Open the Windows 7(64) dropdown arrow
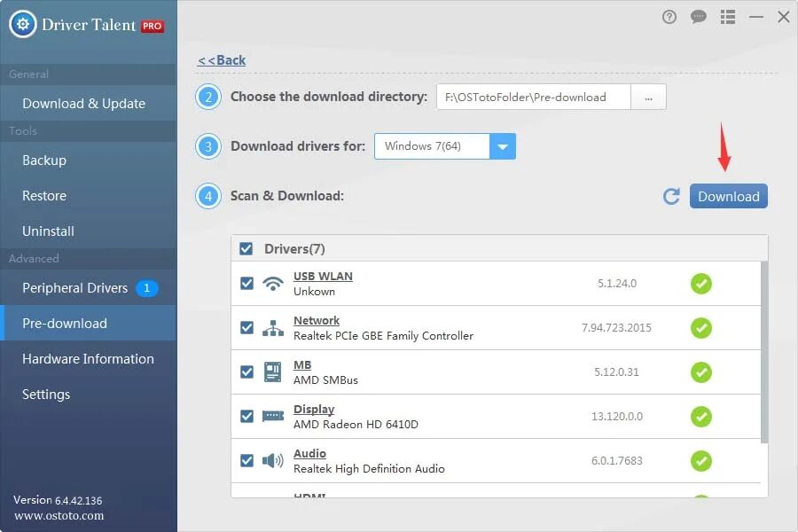 click(503, 146)
